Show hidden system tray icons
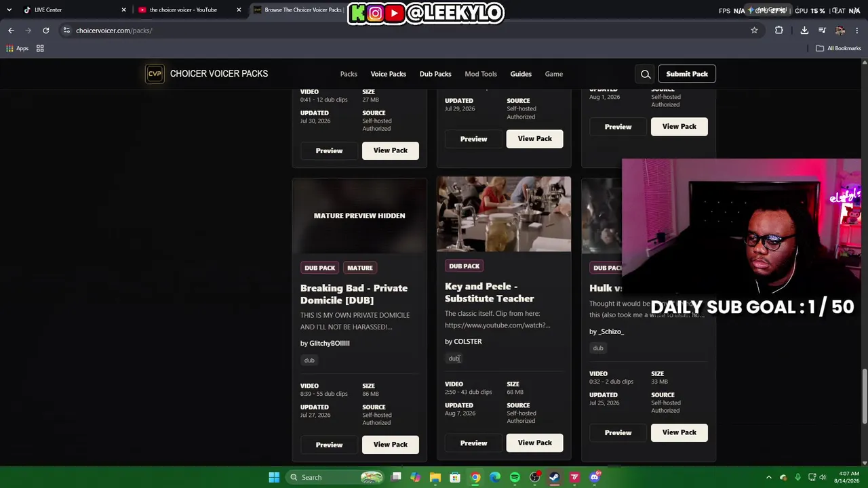The height and width of the screenshot is (488, 868). [x=768, y=477]
